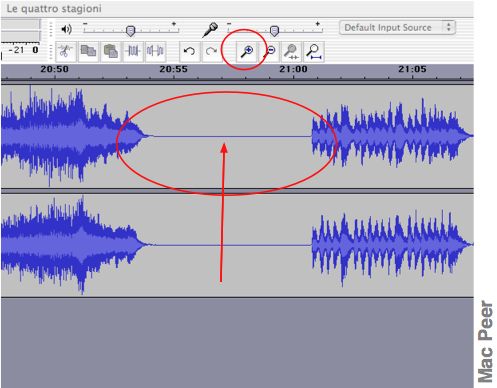
Task: Click the output volume slider thumb
Action: tap(130, 31)
